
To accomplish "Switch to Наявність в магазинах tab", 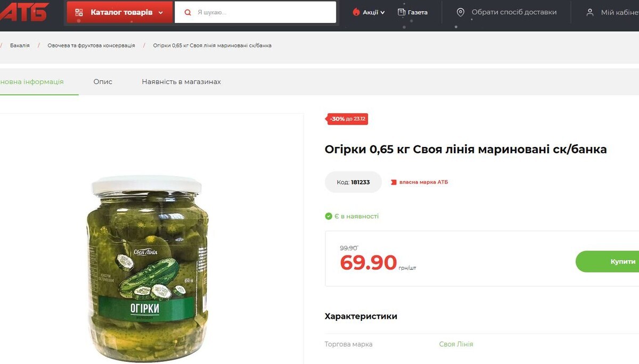I will click(181, 81).
